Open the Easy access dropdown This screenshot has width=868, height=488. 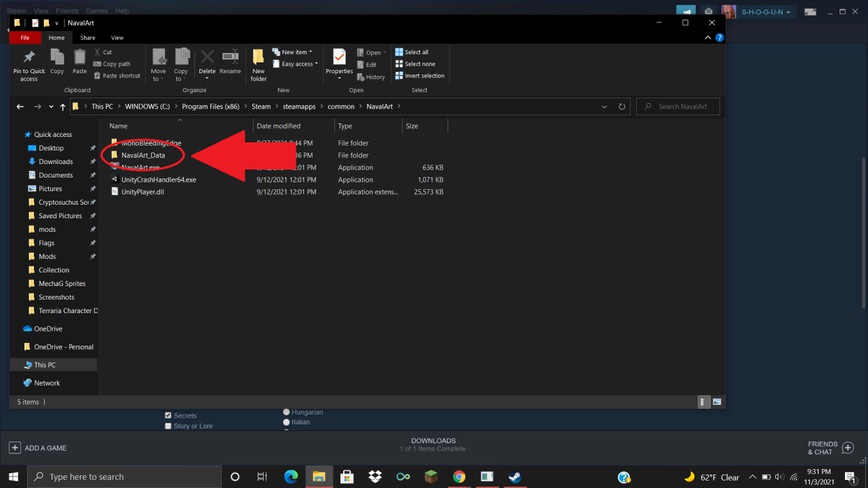tap(296, 64)
